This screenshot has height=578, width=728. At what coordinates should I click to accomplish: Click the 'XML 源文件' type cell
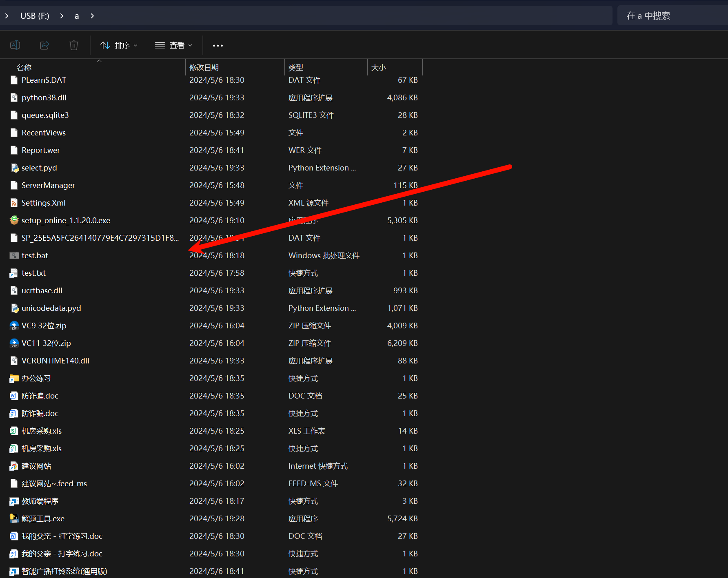click(309, 203)
